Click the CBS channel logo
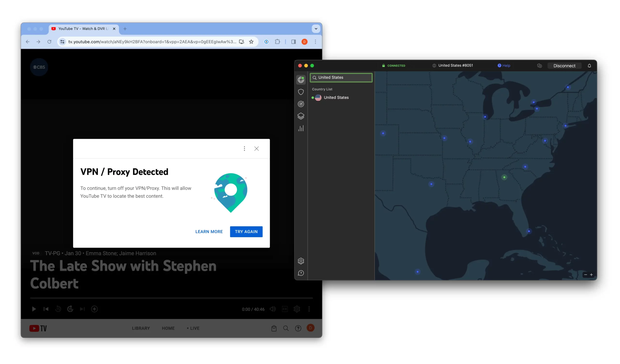The width and height of the screenshot is (620, 364). (39, 67)
